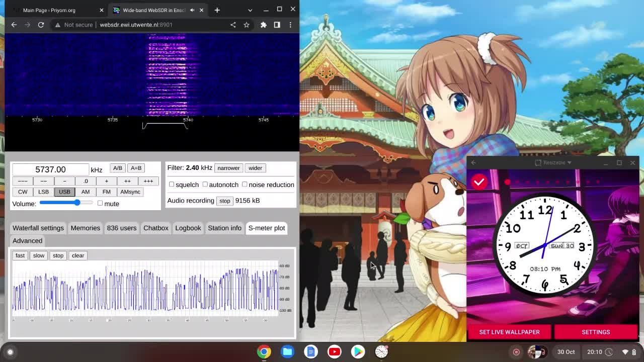644x362 pixels.
Task: Open the Advanced tab
Action: pyautogui.click(x=28, y=240)
